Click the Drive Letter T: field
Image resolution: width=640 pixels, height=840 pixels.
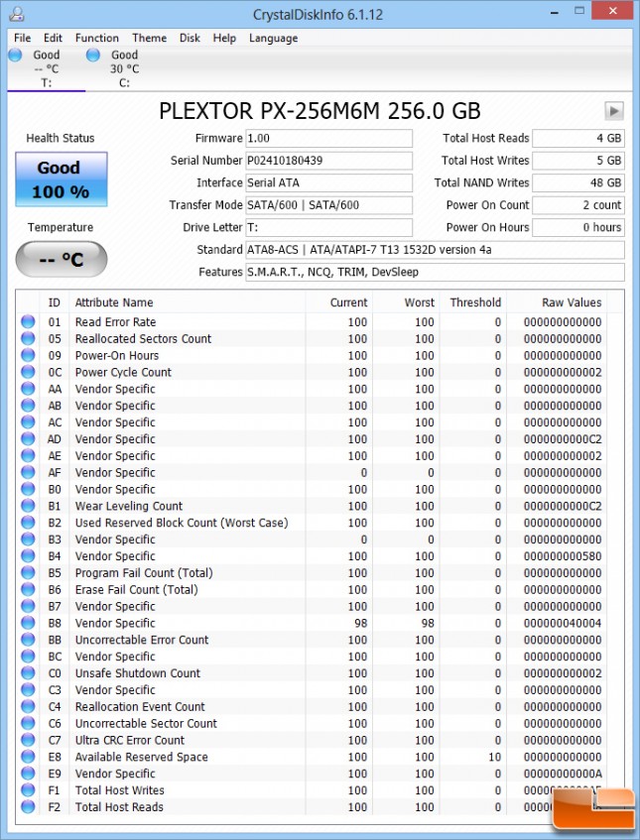click(x=329, y=227)
